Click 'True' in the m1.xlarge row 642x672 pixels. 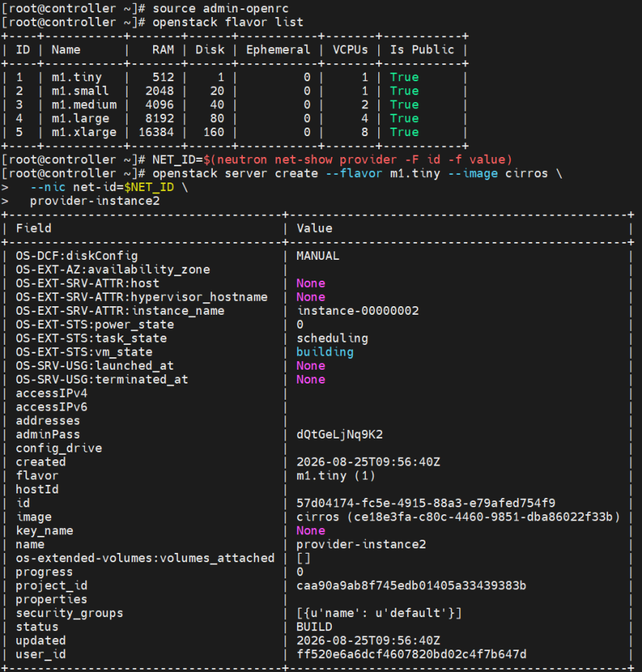pos(404,132)
